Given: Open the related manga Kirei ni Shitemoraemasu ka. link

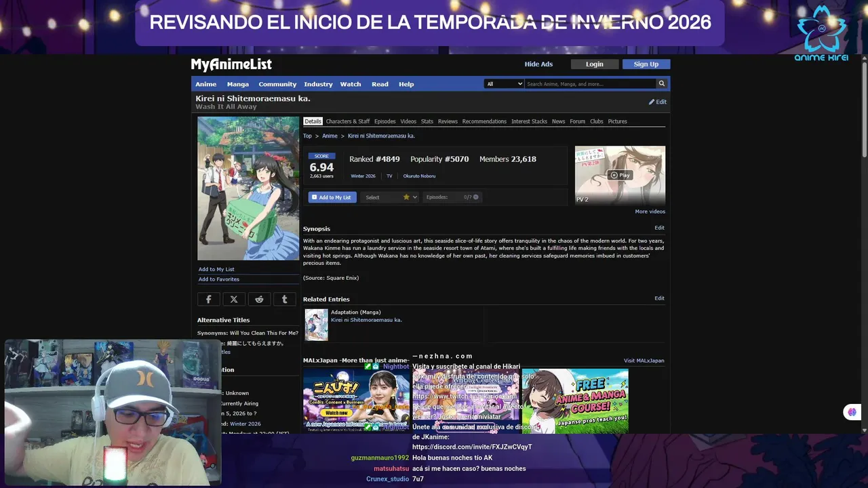Looking at the screenshot, I should 366,320.
